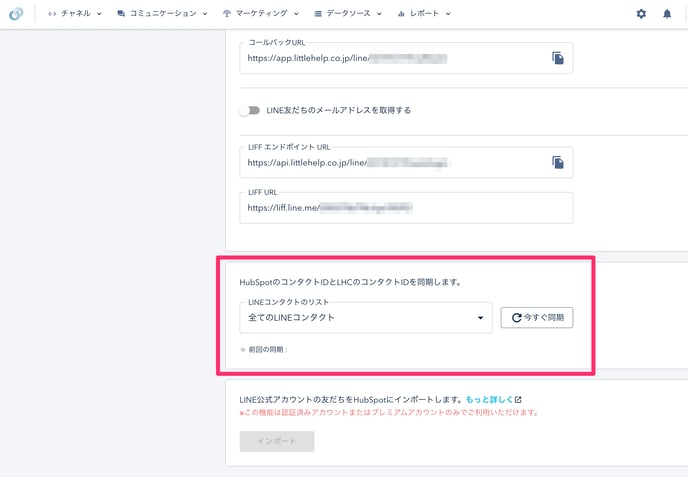Screen dimensions: 688x477
Task: Toggle LINE友だちのメールアドレスを取得する switch
Action: click(249, 110)
